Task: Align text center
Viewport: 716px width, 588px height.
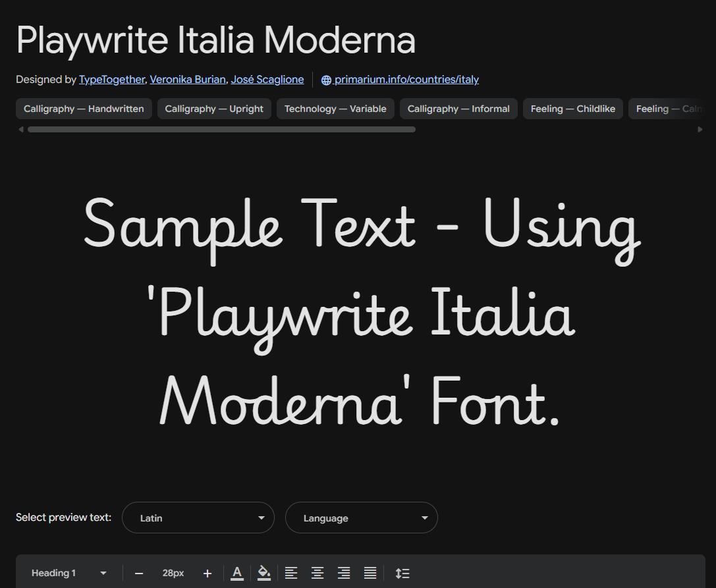Action: coord(317,574)
